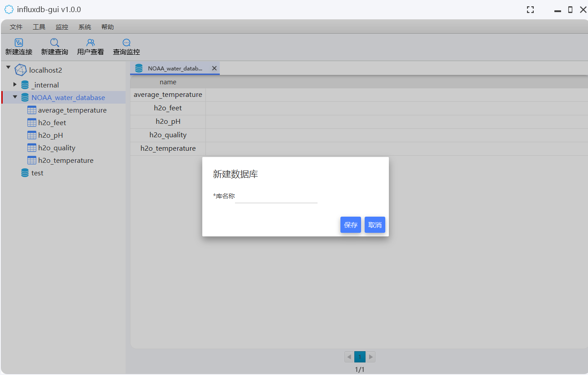This screenshot has height=375, width=588.
Task: Click the name column header
Action: [168, 82]
